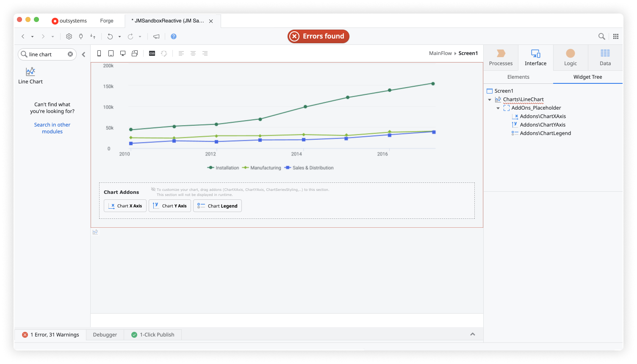The image size is (637, 364).
Task: Click the small chart icon below the canvas
Action: pos(95,232)
